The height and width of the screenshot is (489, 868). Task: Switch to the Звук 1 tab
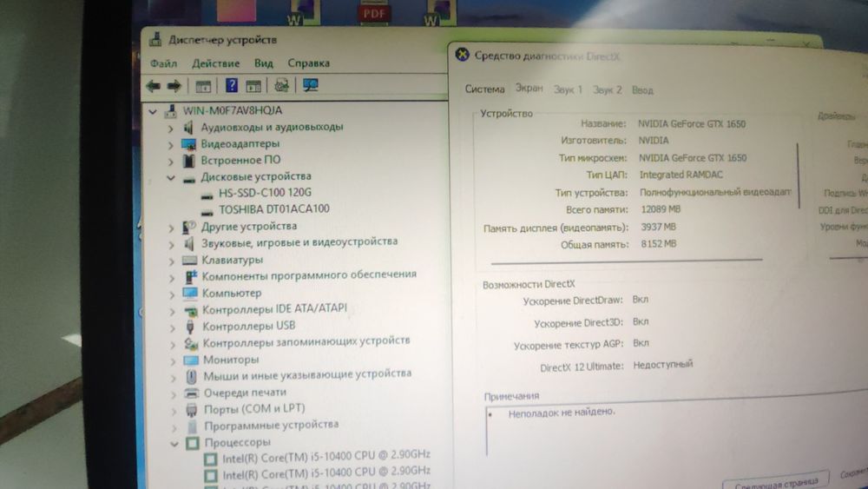(x=568, y=89)
